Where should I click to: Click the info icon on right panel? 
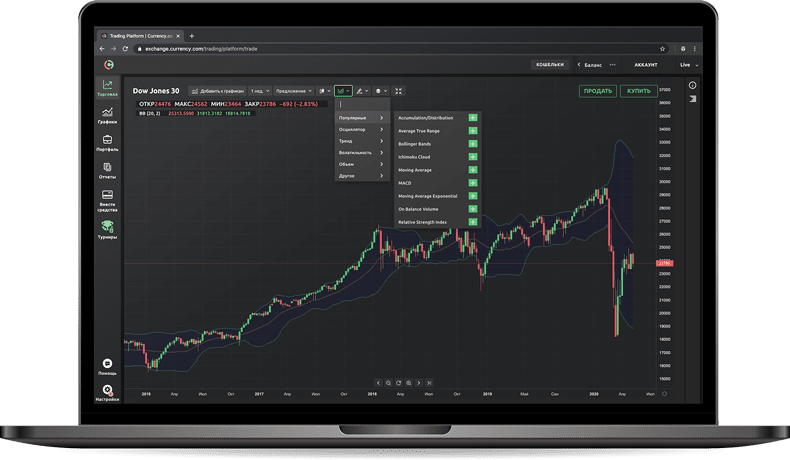(693, 86)
